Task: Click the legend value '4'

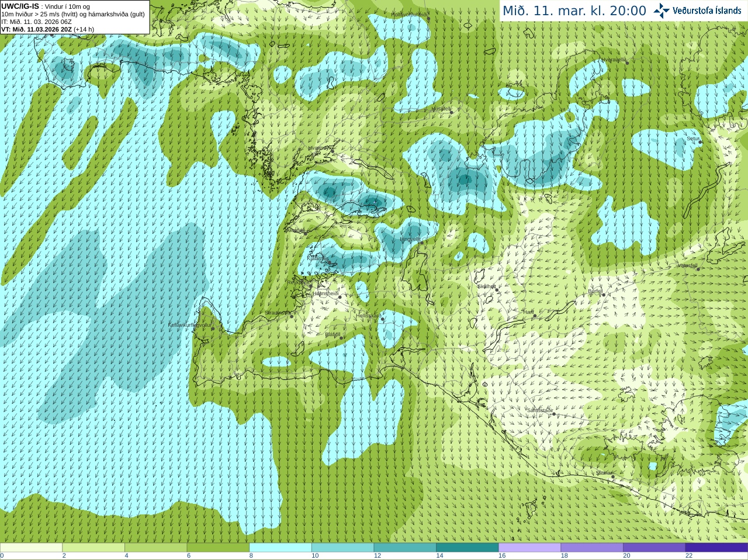Action: click(126, 556)
